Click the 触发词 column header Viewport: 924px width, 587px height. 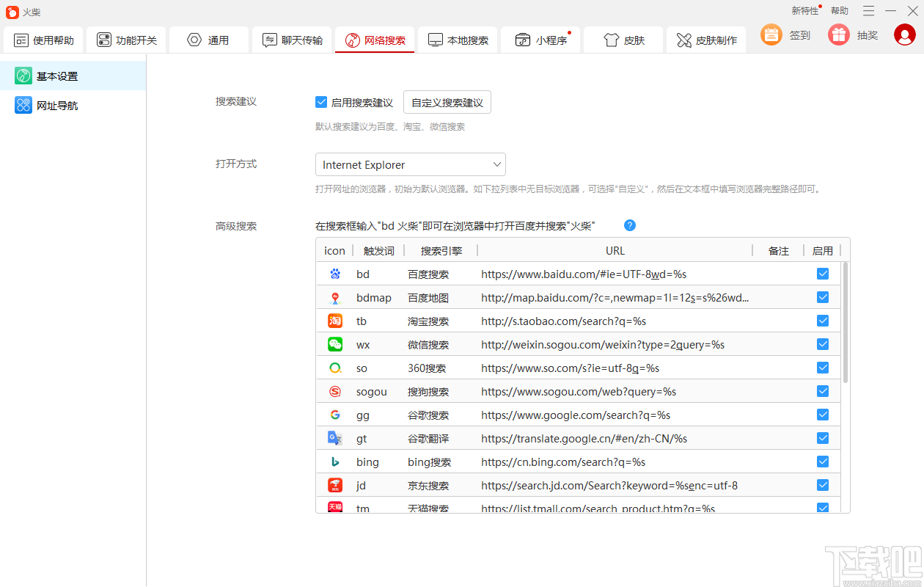[x=378, y=251]
